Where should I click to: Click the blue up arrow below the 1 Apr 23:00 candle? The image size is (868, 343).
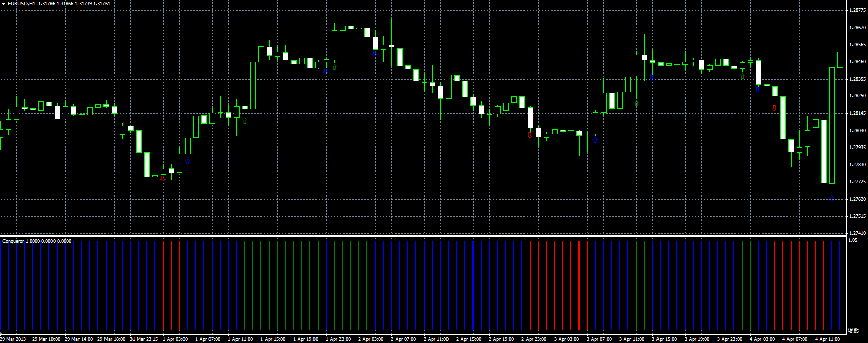pos(326,72)
